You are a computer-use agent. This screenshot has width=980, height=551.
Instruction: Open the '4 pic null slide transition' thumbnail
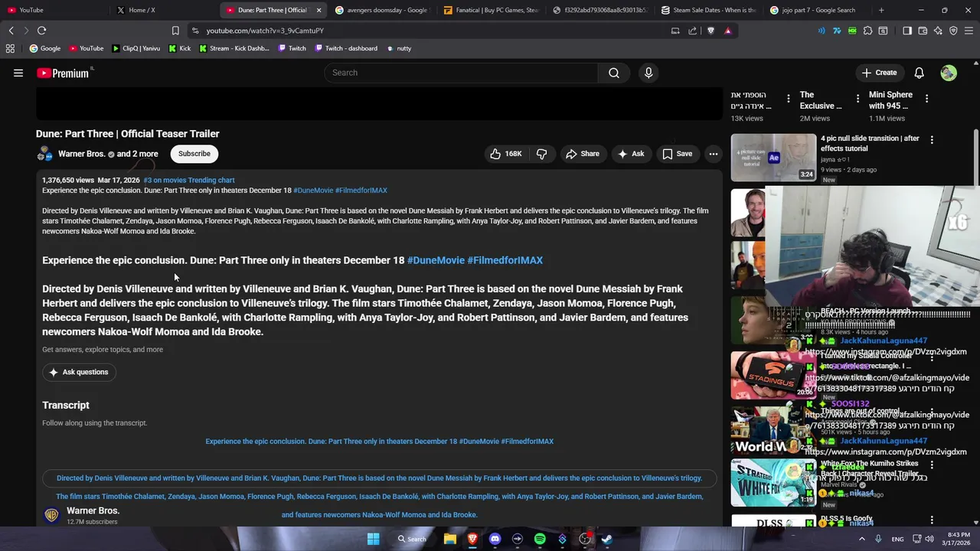point(773,158)
